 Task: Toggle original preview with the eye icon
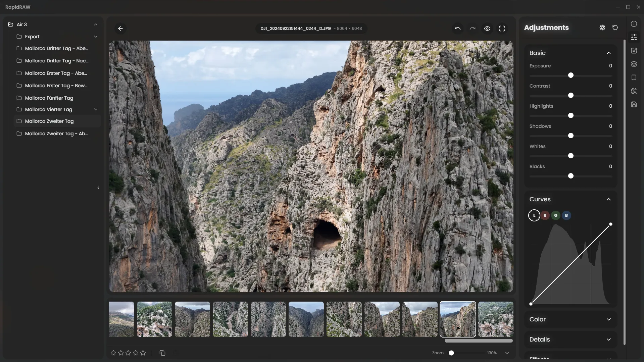click(487, 29)
